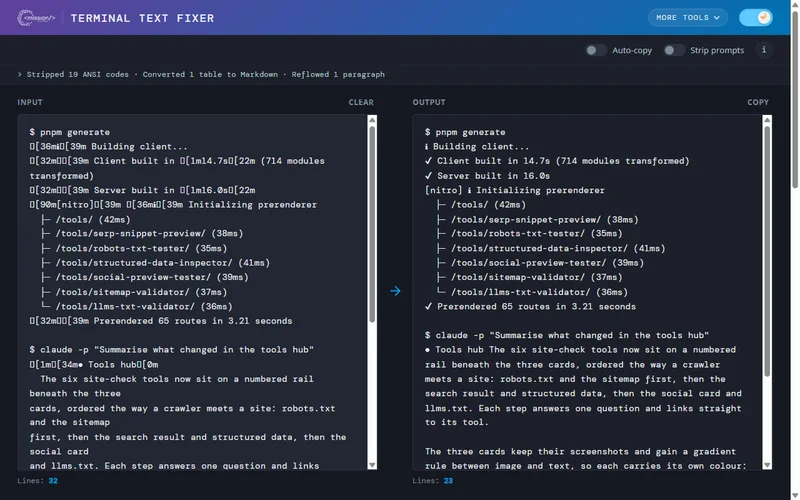Click the input scrollbar up arrow
This screenshot has height=500, width=800.
pos(372,120)
